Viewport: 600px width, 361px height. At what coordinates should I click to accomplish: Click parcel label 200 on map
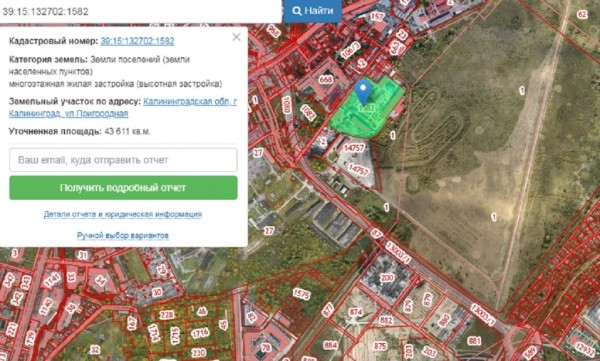[x=386, y=277]
